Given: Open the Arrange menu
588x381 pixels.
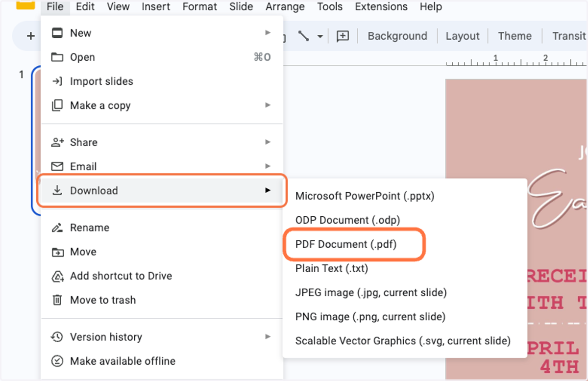Looking at the screenshot, I should click(285, 7).
